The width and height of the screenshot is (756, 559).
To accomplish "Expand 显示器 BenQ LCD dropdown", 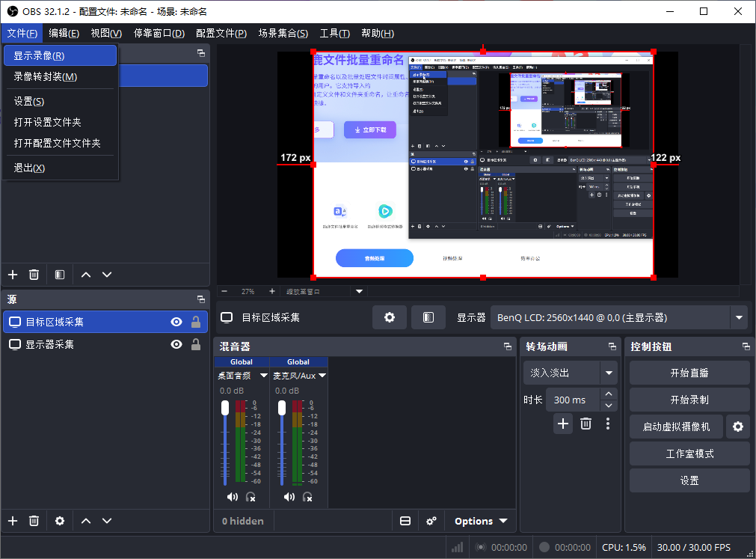I will coord(739,318).
